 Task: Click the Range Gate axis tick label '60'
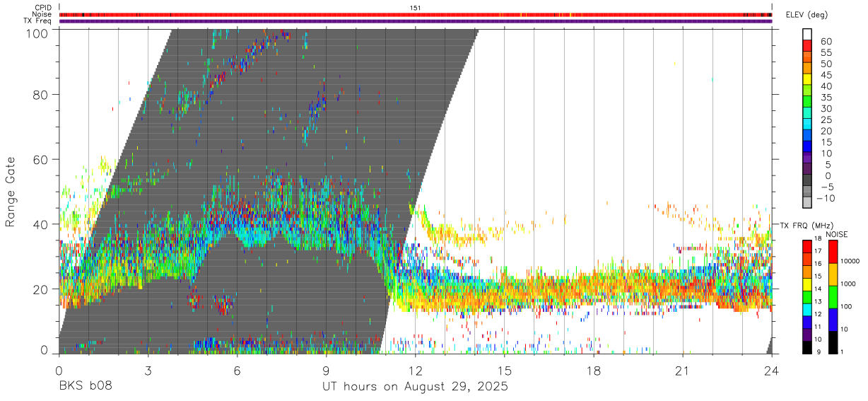41,159
